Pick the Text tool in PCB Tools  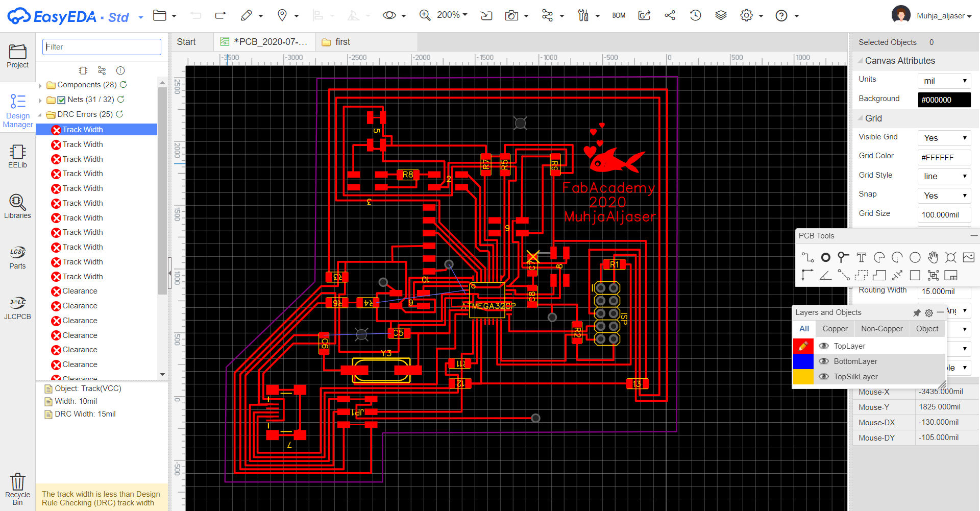point(862,257)
